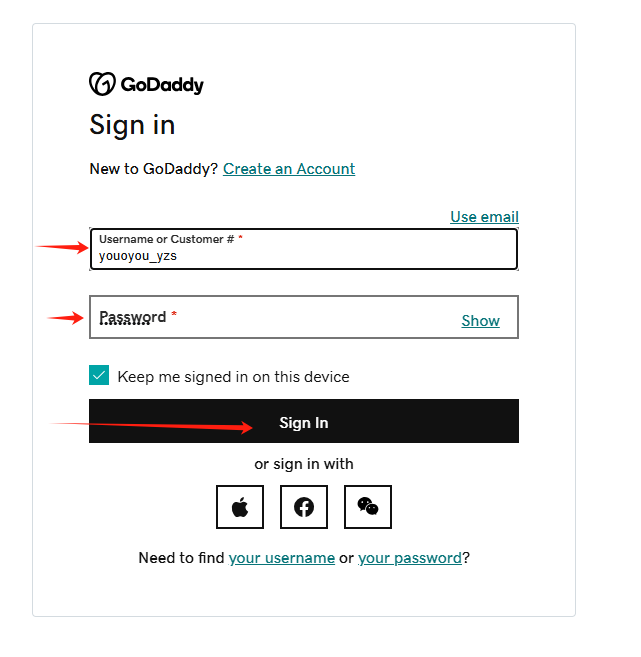Sign in with Facebook icon button
Screen dimensions: 641x657
[x=304, y=507]
